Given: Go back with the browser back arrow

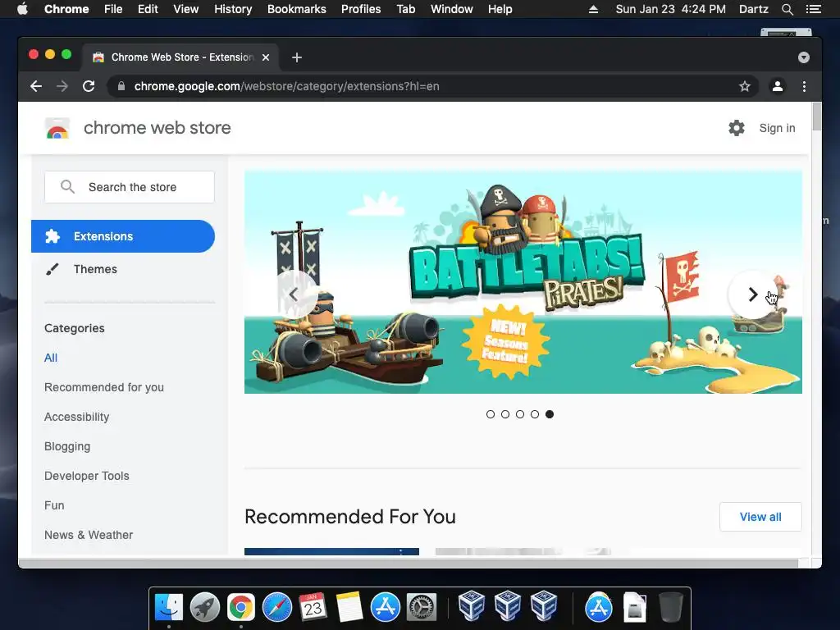Looking at the screenshot, I should (36, 86).
